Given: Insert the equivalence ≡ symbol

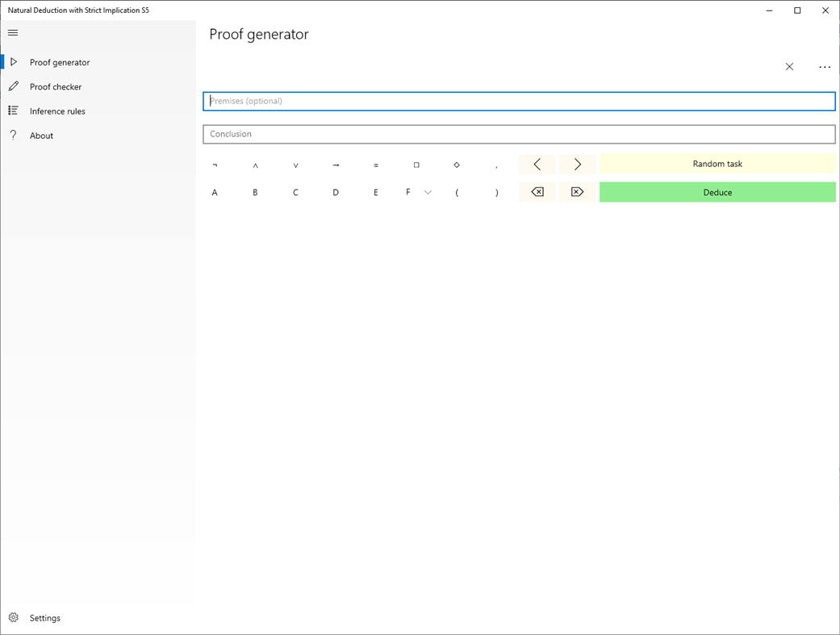Looking at the screenshot, I should (x=376, y=165).
